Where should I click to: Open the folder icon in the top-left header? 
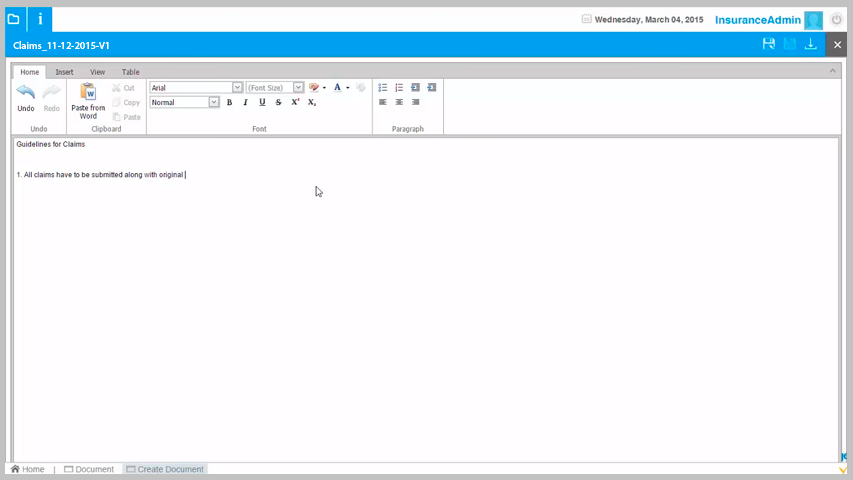14,19
